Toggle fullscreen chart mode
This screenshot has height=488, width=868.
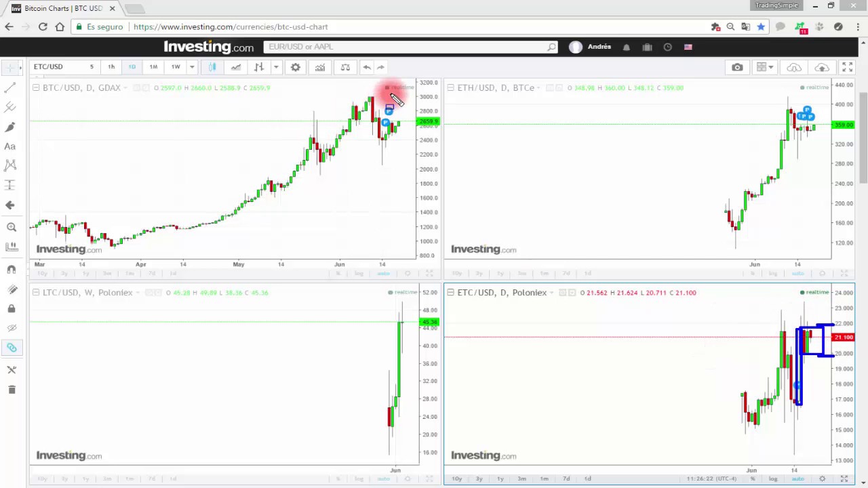[x=847, y=67]
